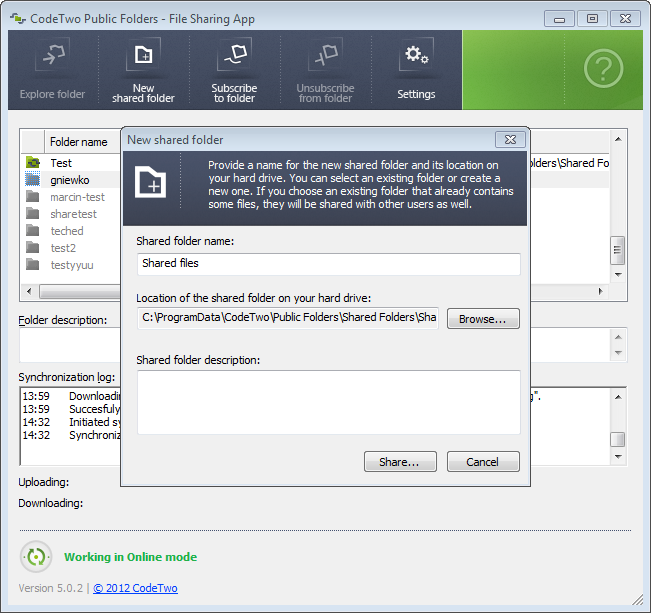Select the test2 folder name
The width and height of the screenshot is (651, 613).
point(63,248)
